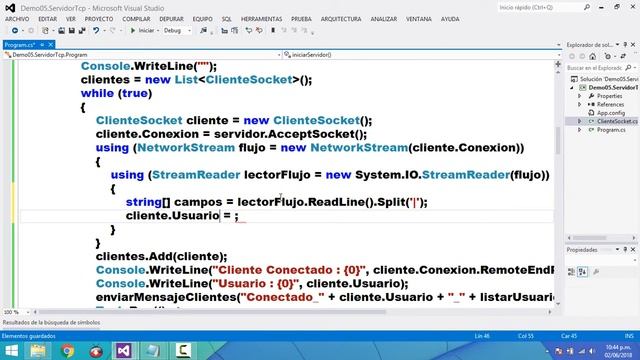640x360 pixels.
Task: Click the Quick Launch search field
Action: [540, 7]
